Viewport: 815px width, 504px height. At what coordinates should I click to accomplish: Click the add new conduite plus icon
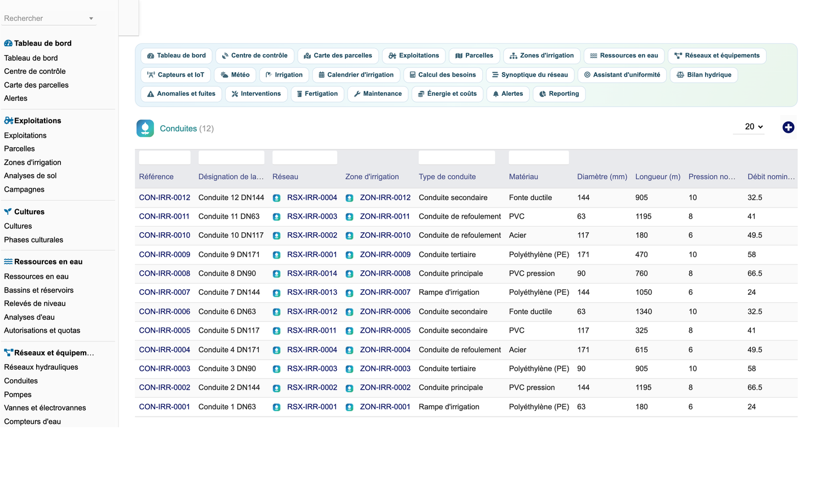(x=788, y=127)
